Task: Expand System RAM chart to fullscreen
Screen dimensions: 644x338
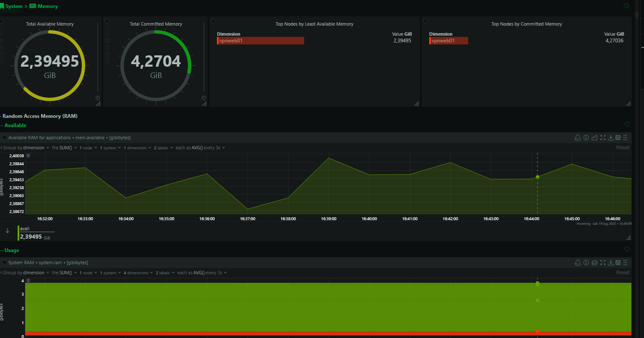Action: pyautogui.click(x=603, y=263)
